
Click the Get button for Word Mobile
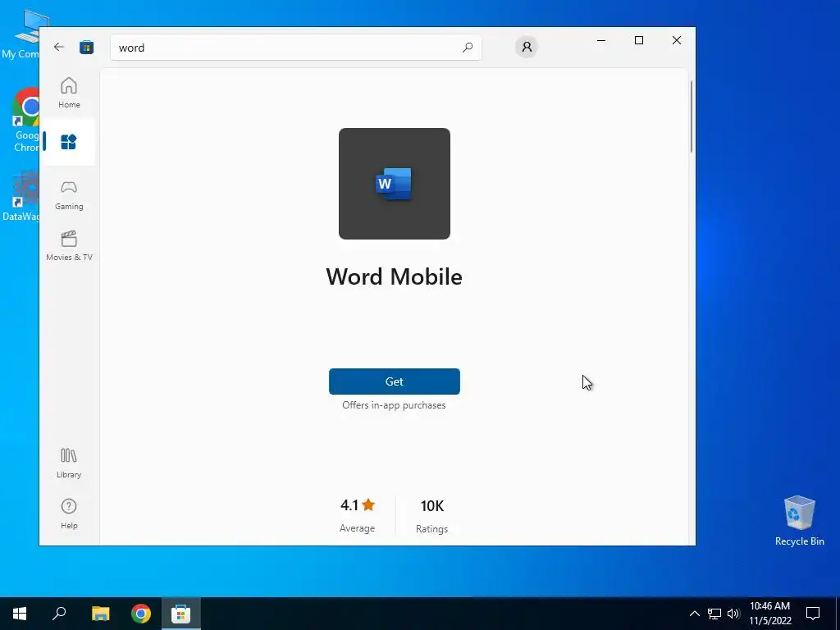pos(395,381)
